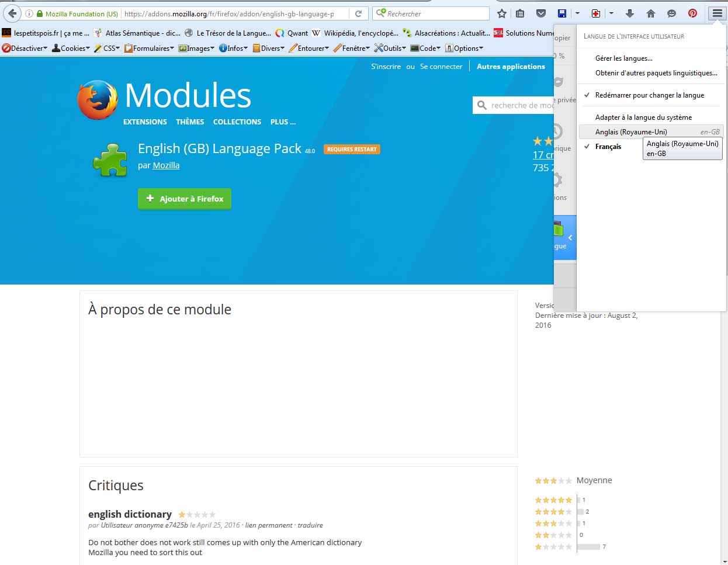728x565 pixels.
Task: Open the downloads arrow icon
Action: click(630, 13)
